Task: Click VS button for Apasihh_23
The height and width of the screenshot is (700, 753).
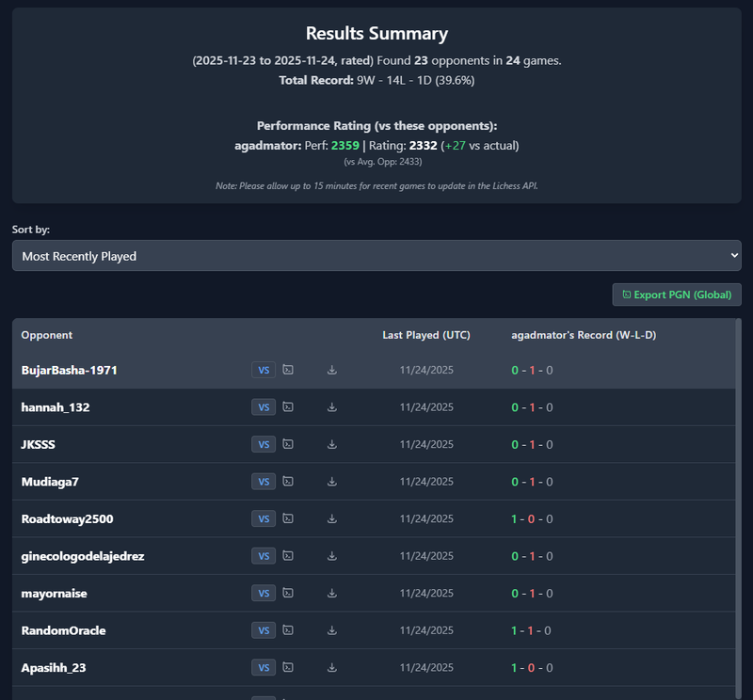Action: (x=264, y=667)
